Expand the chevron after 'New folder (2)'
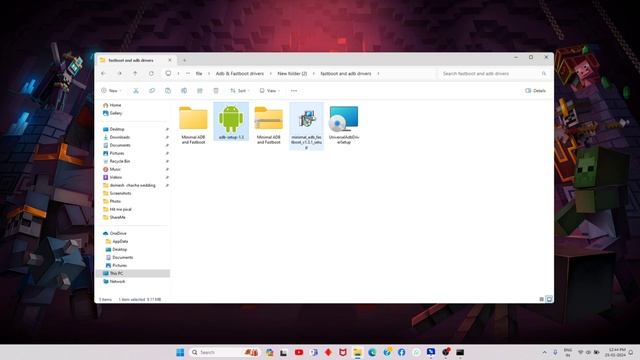 click(313, 73)
